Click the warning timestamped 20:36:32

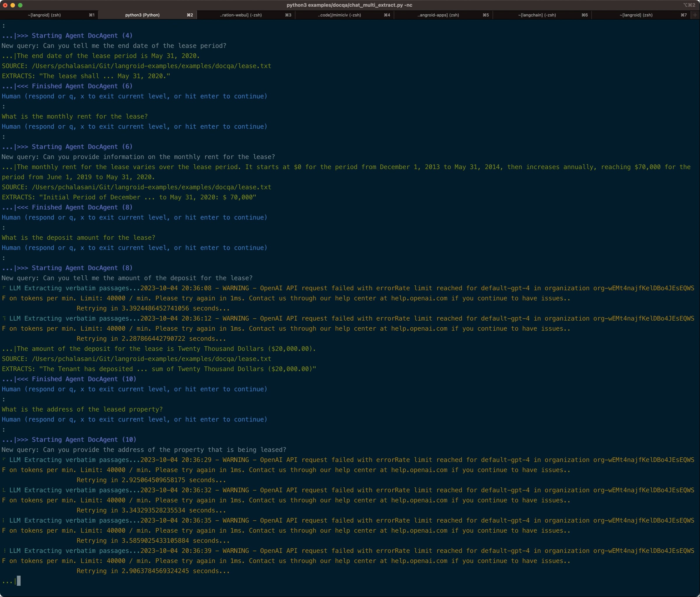pyautogui.click(x=348, y=495)
